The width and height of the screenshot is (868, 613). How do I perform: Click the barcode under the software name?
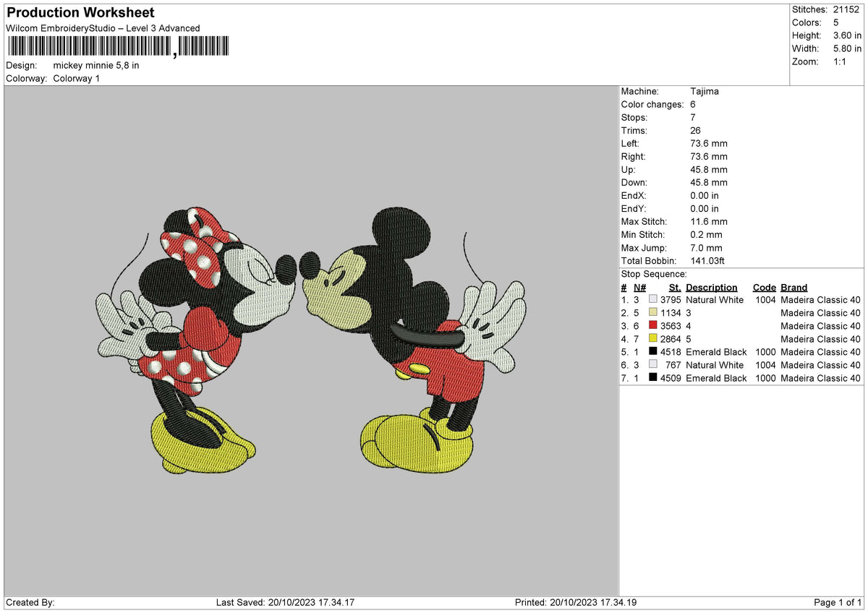(118, 47)
